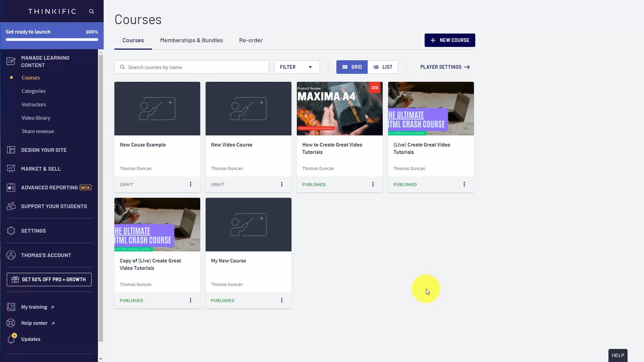Open options for How to Create Great Video Tutorials

[373, 184]
